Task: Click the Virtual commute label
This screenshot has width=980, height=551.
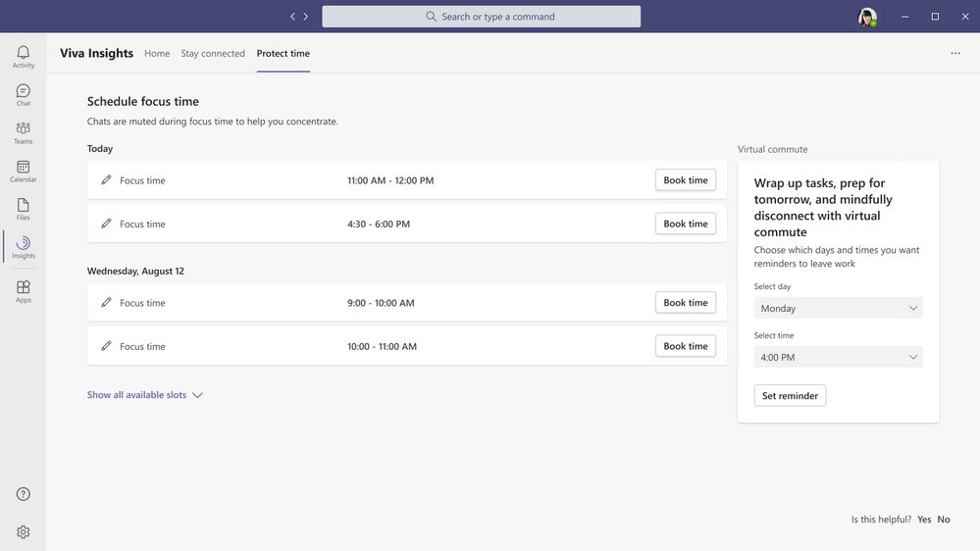Action: pyautogui.click(x=772, y=149)
